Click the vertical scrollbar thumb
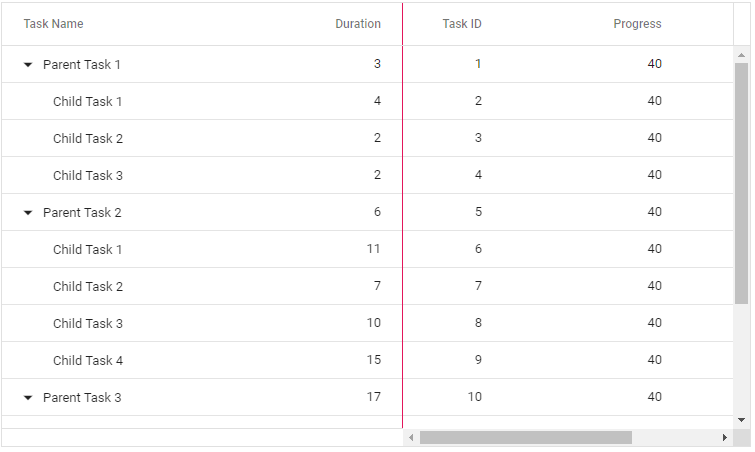The height and width of the screenshot is (452, 755). coord(742,183)
